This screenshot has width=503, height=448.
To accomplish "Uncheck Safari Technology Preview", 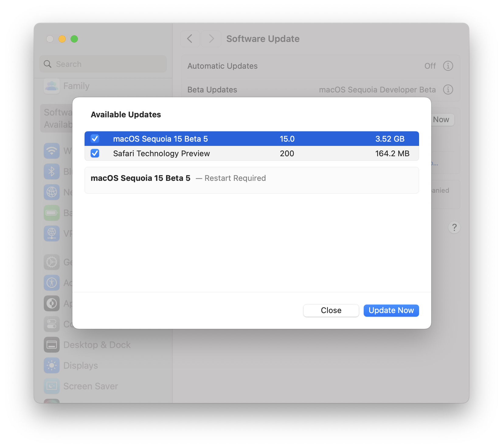I will coord(95,153).
